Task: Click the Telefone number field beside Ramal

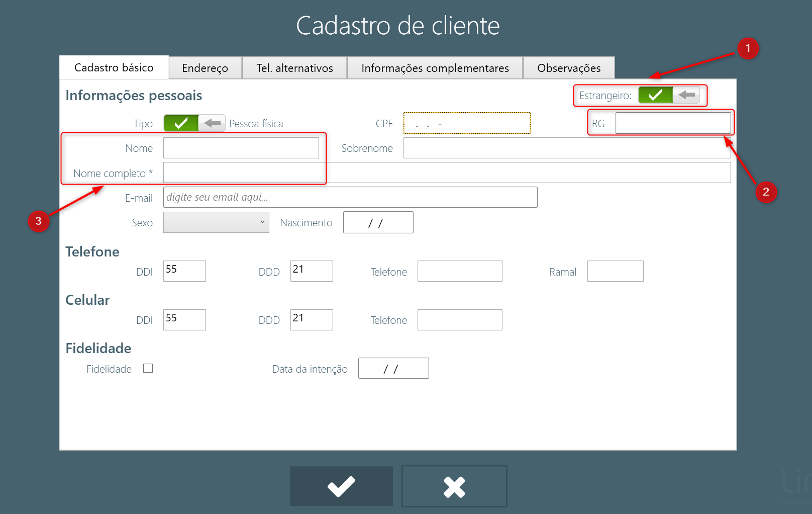Action: click(460, 271)
